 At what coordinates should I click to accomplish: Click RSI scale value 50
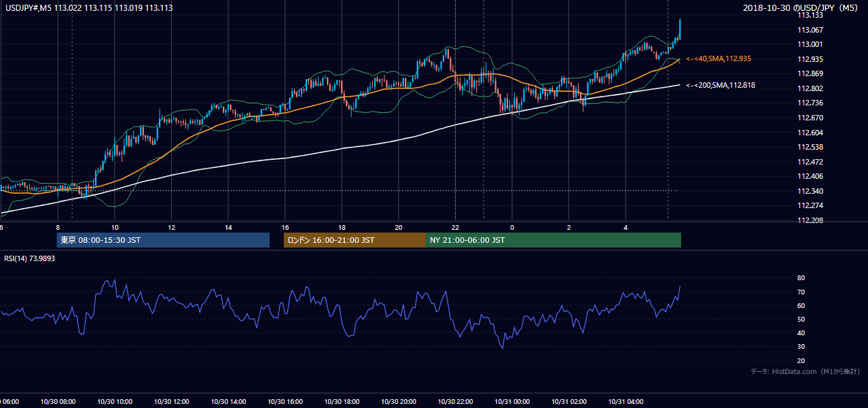click(801, 320)
